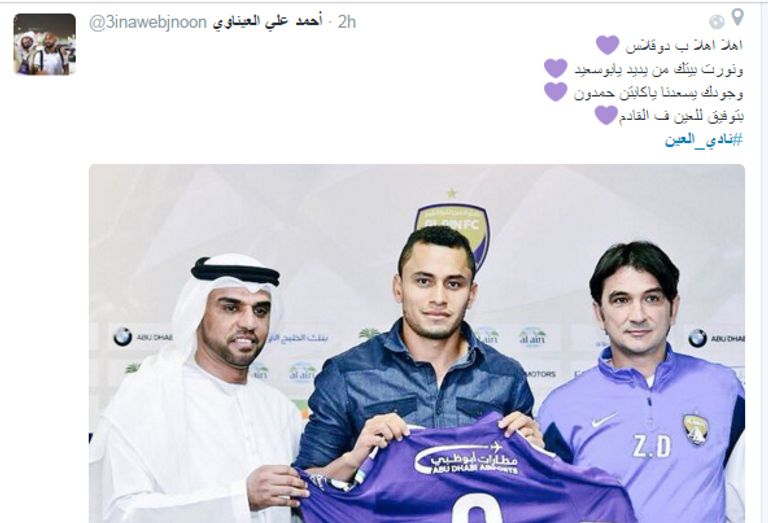Open the 2h timestamp permalink
768x523 pixels.
point(346,22)
